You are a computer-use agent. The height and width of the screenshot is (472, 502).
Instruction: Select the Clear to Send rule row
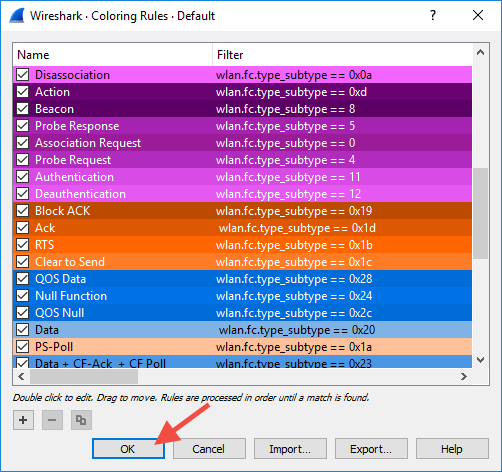[243, 262]
